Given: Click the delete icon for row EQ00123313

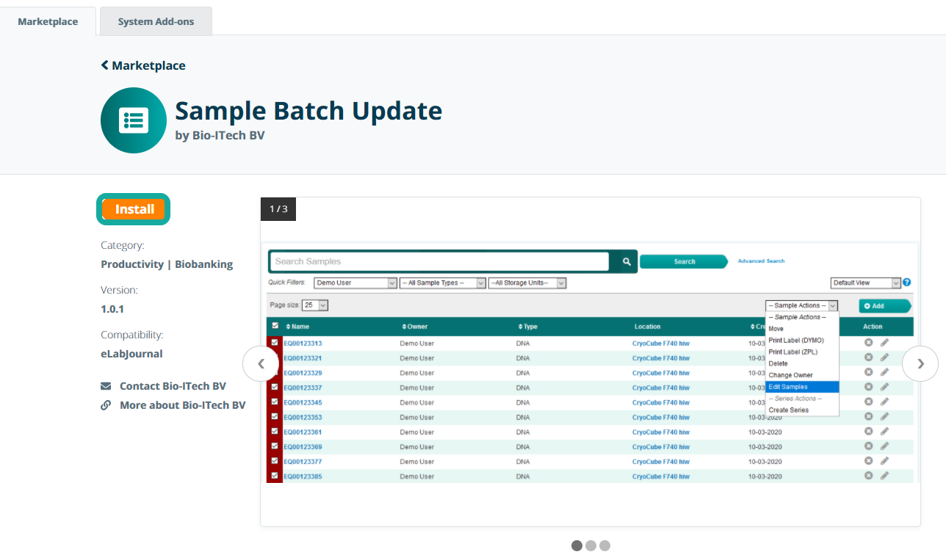Looking at the screenshot, I should tap(868, 343).
